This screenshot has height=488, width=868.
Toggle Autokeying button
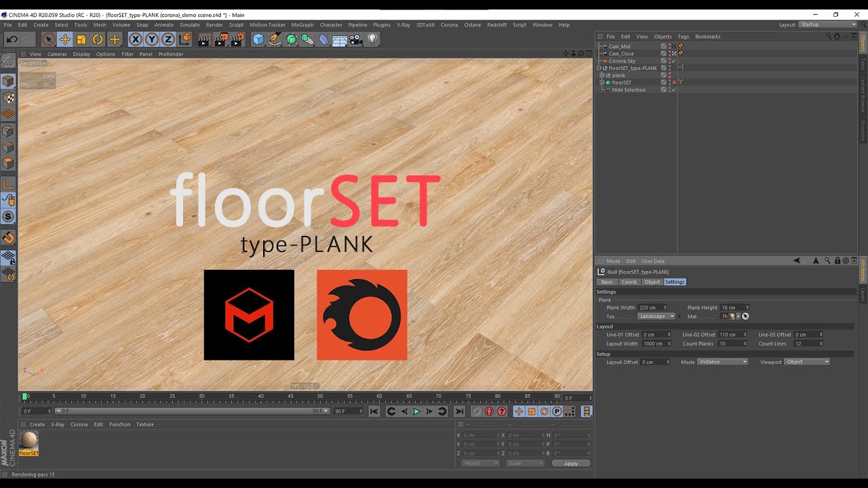tap(489, 411)
